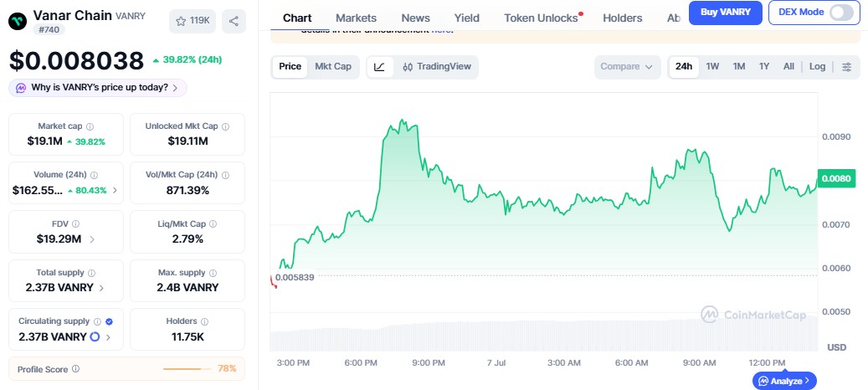This screenshot has width=868, height=390.
Task: Open Liq/Mkt Cap info icon
Action: [x=213, y=224]
